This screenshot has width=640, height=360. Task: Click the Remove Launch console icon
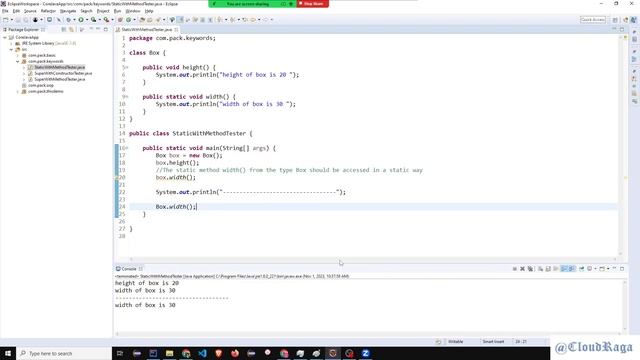[x=522, y=269]
